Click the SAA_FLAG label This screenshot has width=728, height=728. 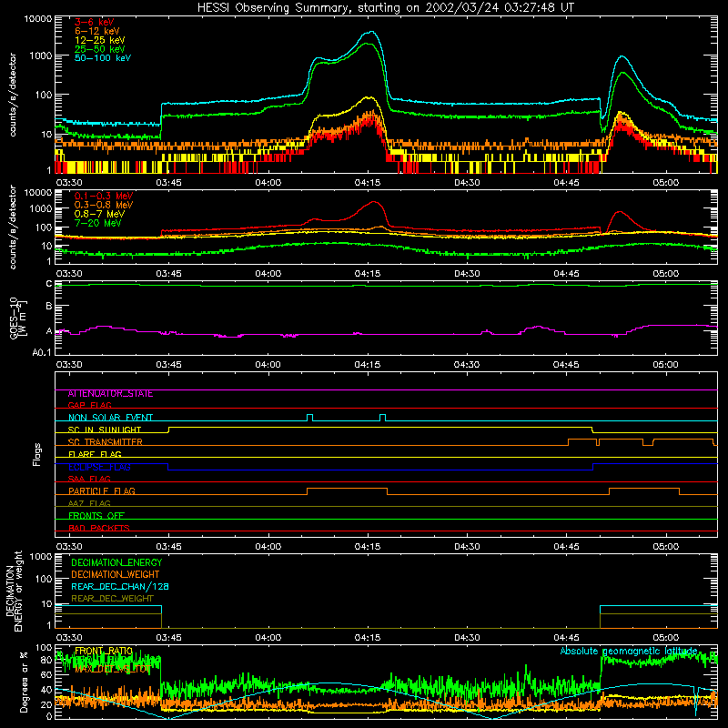(89, 480)
